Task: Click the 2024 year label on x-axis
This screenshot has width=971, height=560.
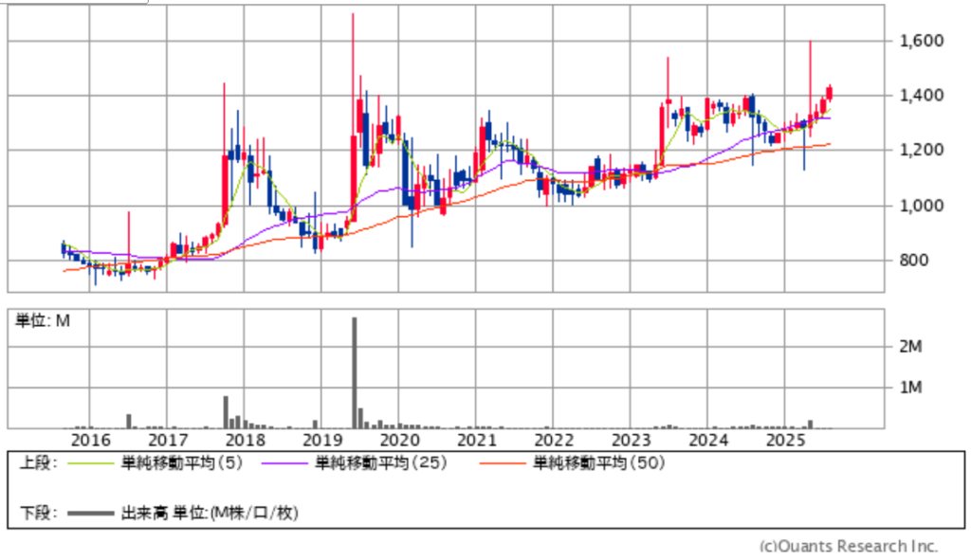Action: (708, 441)
